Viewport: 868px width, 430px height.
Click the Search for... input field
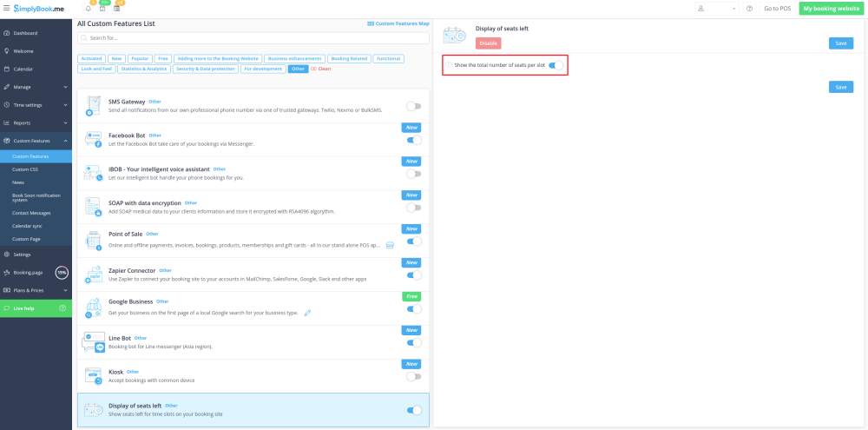[x=253, y=38]
